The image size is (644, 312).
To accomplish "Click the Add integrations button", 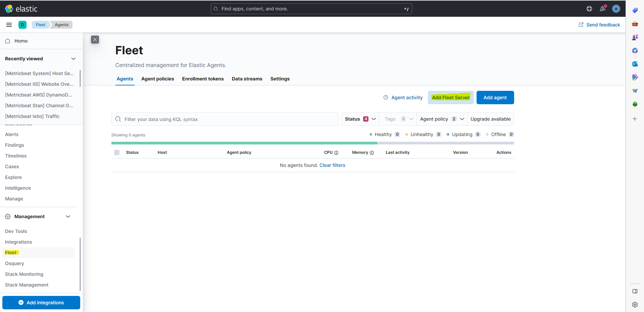I will [x=41, y=303].
